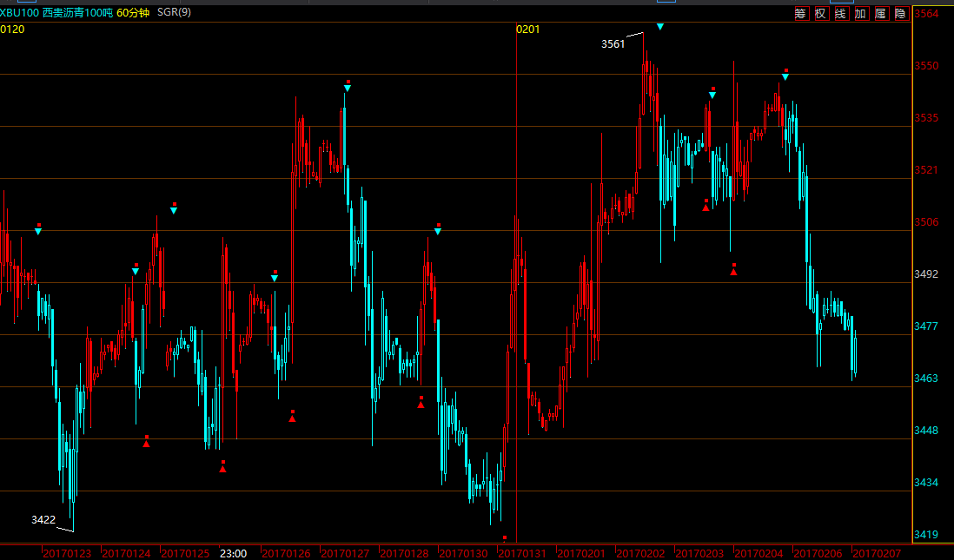The width and height of the screenshot is (954, 560).
Task: Select date 20170124 on the time axis
Action: [127, 553]
